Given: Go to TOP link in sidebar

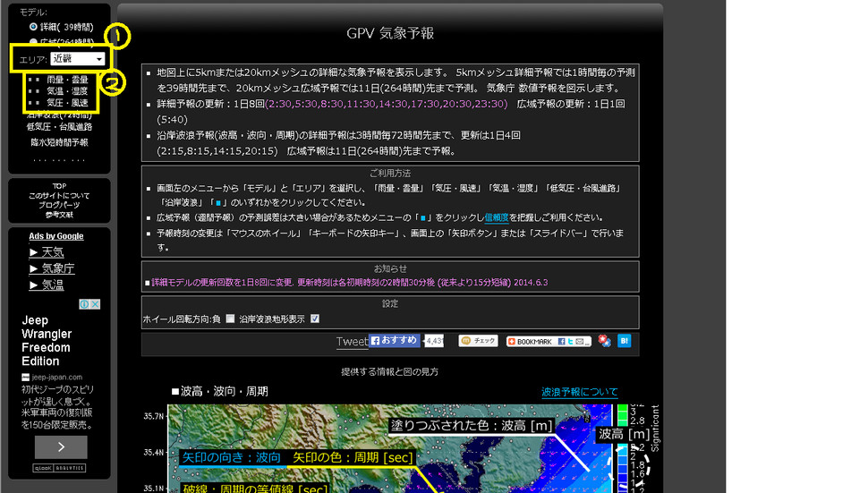Looking at the screenshot, I should tap(59, 186).
